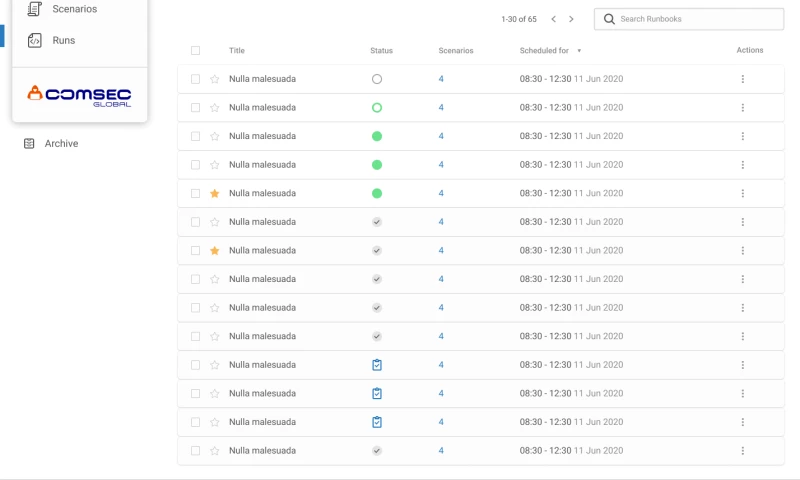
Task: Click green filled status dot in starred row
Action: point(377,193)
